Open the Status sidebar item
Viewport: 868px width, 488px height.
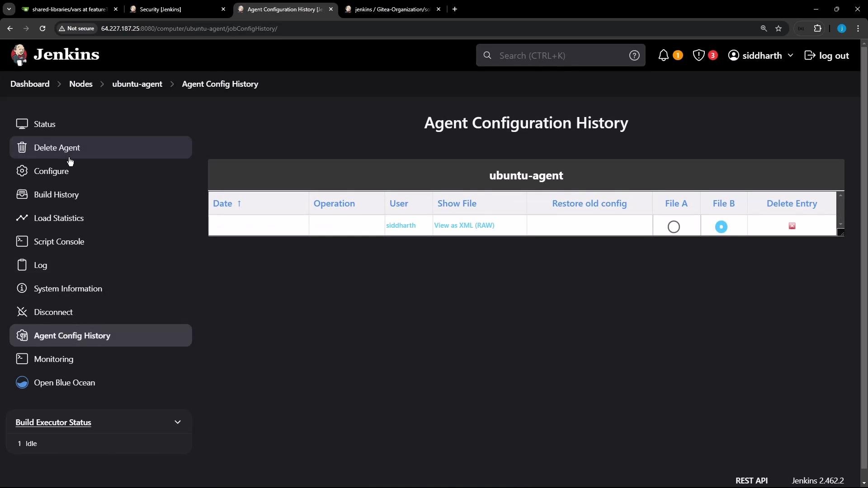click(100, 124)
